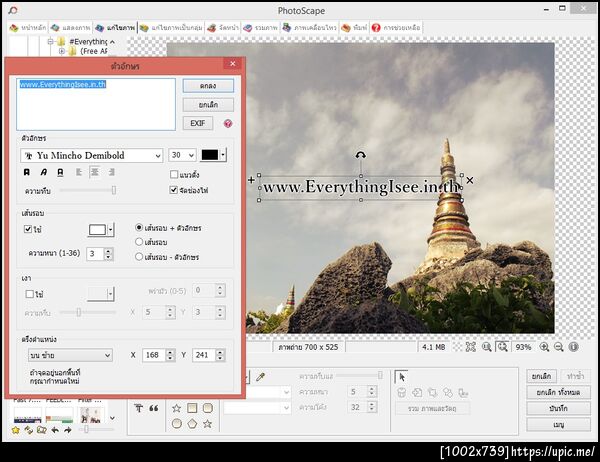Viewport: 600px width, 462px height.
Task: Align text to the center
Action: coord(95,172)
